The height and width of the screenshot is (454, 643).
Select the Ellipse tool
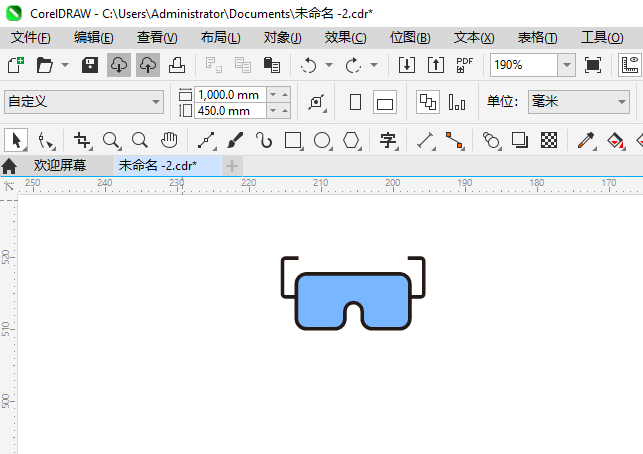coord(322,140)
